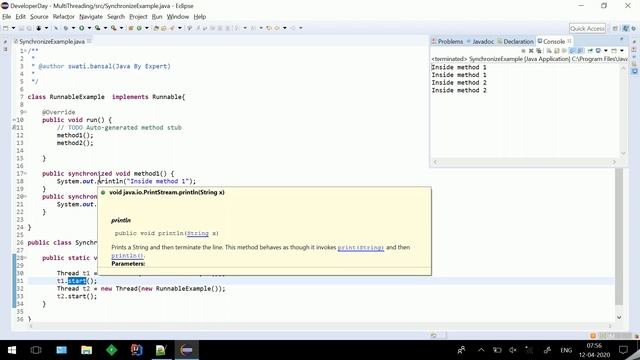Open the New file dropdown arrow
The width and height of the screenshot is (640, 360).
click(x=13, y=28)
